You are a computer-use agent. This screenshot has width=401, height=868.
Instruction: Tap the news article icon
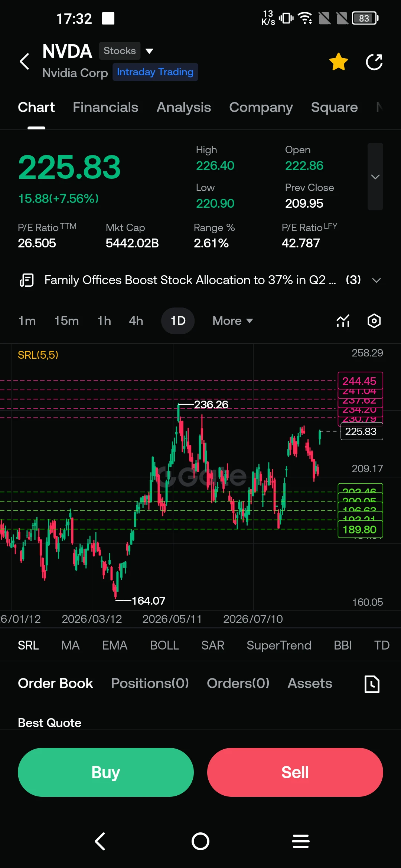tap(27, 280)
